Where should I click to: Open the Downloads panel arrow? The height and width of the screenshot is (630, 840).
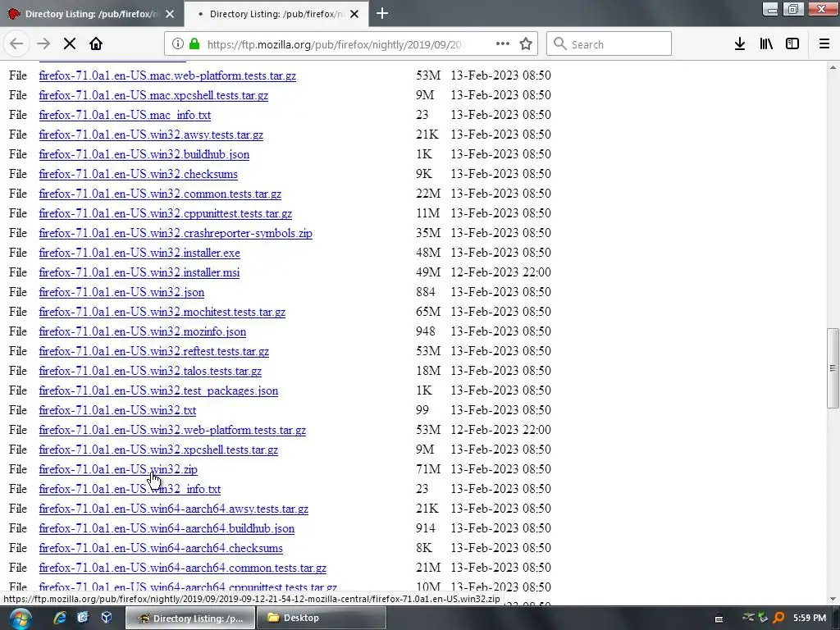(740, 44)
